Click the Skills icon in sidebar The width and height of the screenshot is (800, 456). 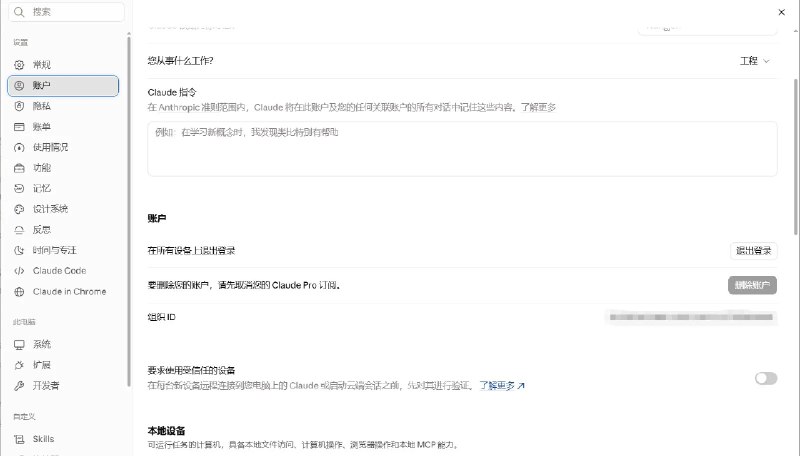pyautogui.click(x=19, y=439)
